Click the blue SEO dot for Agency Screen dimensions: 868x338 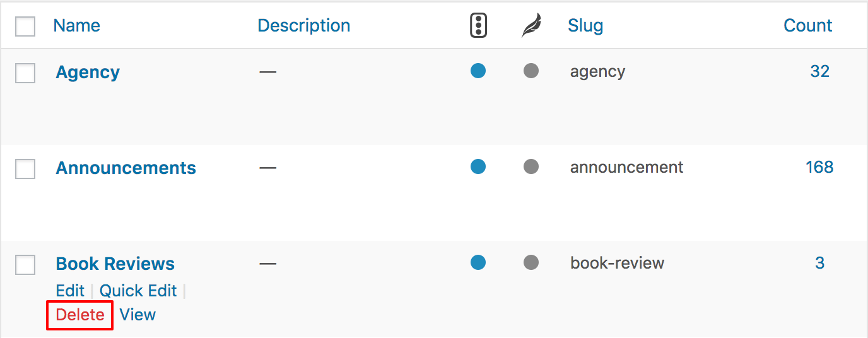tap(478, 71)
